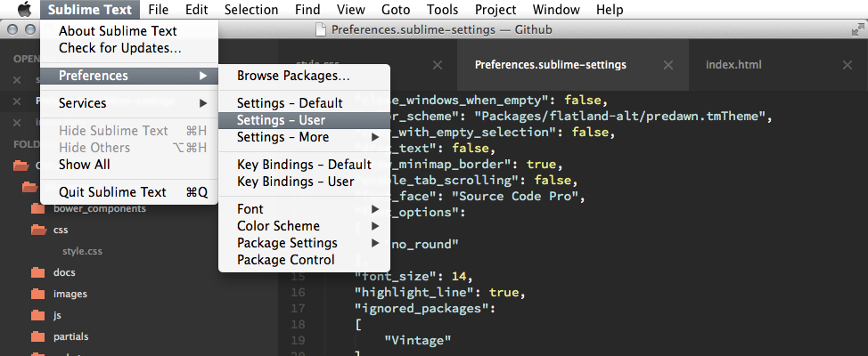
Task: Open the Help menu
Action: pyautogui.click(x=610, y=10)
